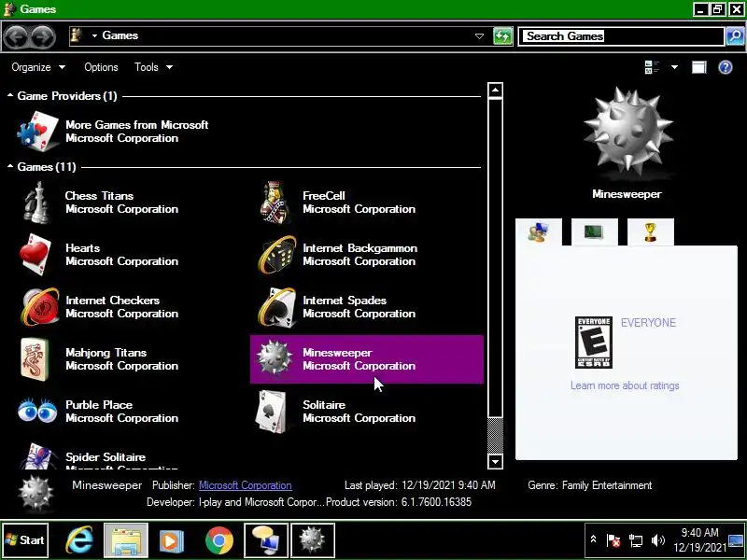Switch to the performance tab with monitor icon
Viewport: 747px width, 560px height.
point(594,232)
